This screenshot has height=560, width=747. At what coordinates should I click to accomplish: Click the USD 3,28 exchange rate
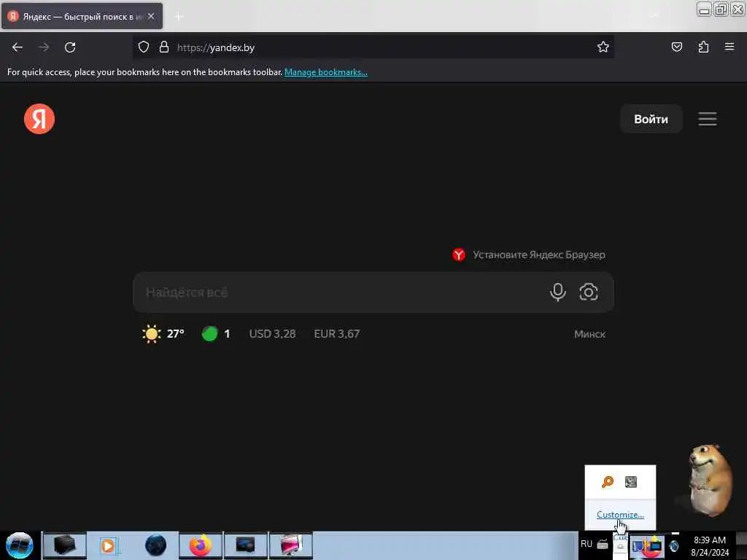[x=273, y=334]
